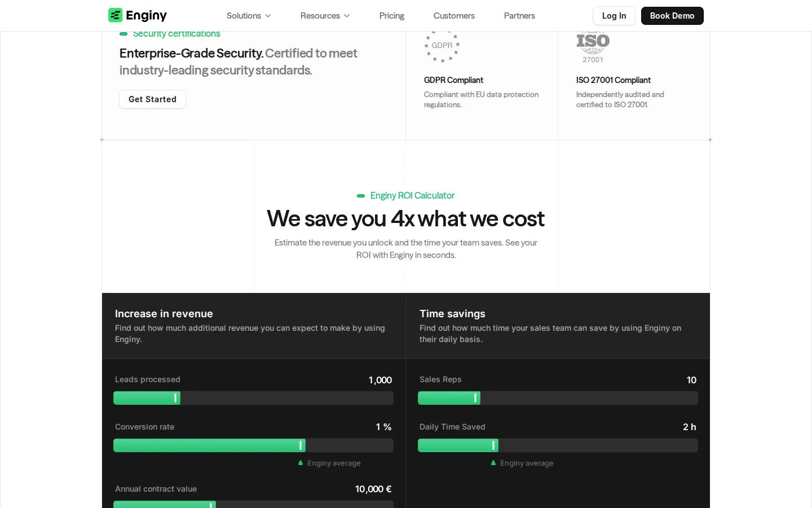Screen dimensions: 812x508
Task: Click the Sales Reps value "10"
Action: pos(691,380)
